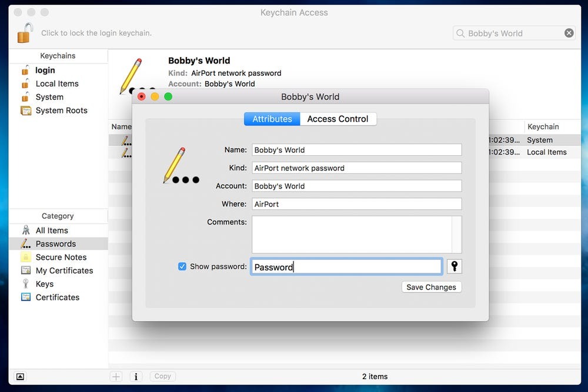The width and height of the screenshot is (588, 392).
Task: Click the pencil icon of the Local Items row
Action: [x=126, y=153]
